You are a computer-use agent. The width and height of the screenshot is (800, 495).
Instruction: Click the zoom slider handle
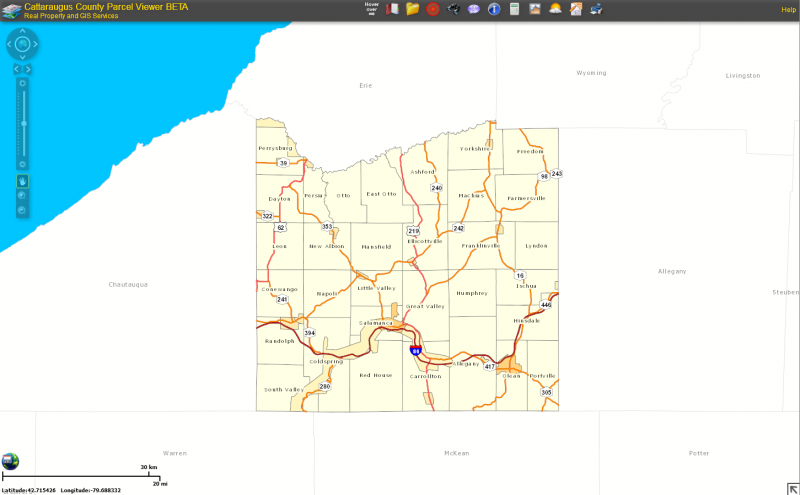[x=22, y=122]
